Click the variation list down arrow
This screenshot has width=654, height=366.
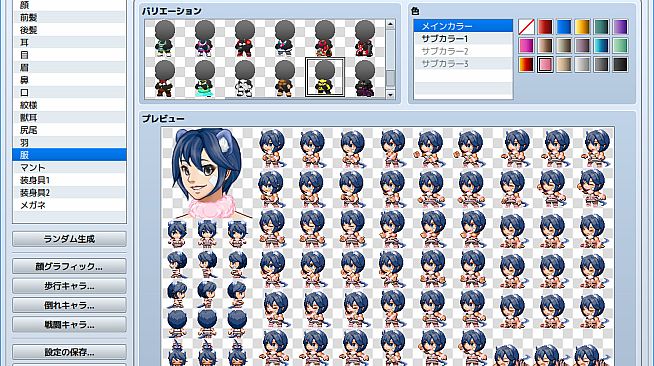point(390,95)
